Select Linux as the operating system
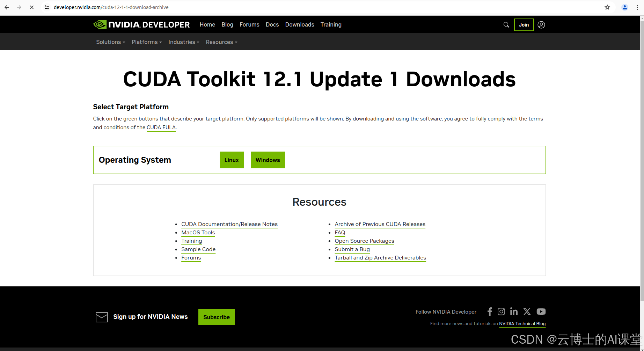Image resolution: width=644 pixels, height=351 pixels. click(x=232, y=160)
